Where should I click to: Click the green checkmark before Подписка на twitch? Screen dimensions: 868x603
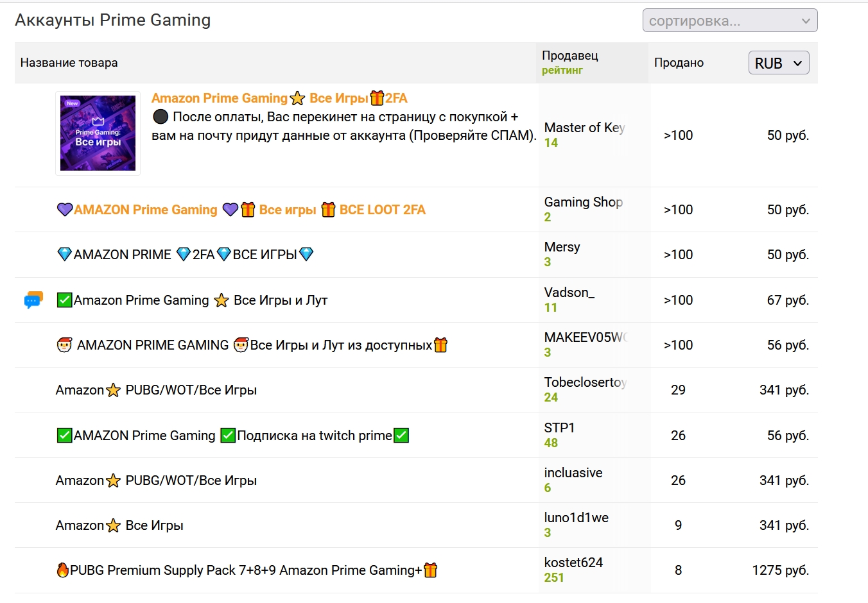point(228,436)
